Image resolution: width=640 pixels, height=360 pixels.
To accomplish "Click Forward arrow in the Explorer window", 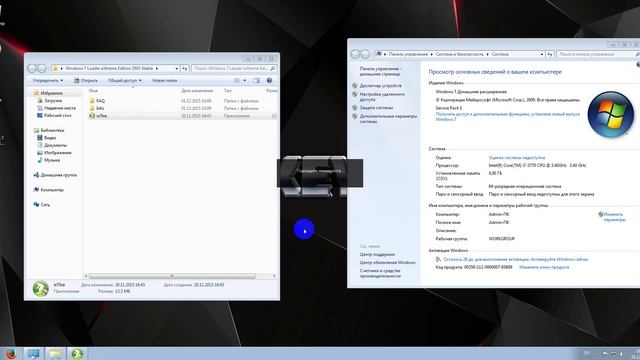I will (x=42, y=69).
